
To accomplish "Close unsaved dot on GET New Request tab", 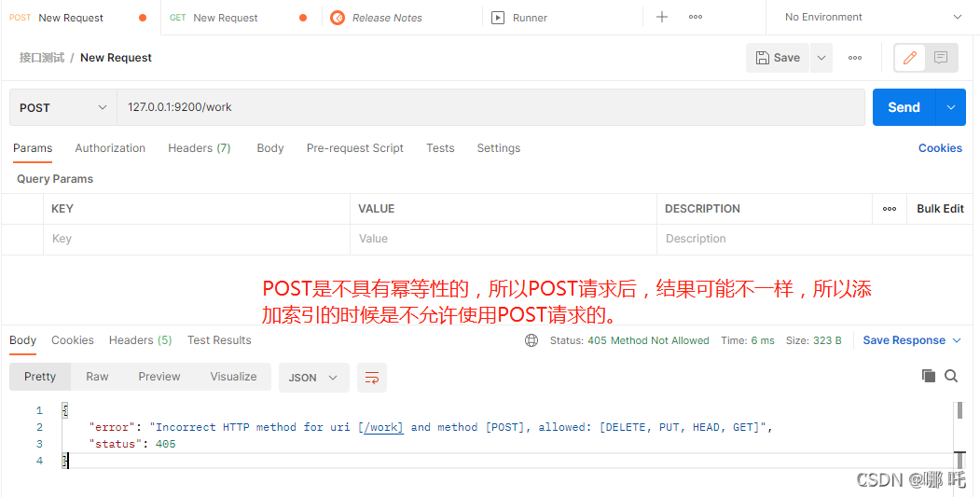I will coord(303,18).
